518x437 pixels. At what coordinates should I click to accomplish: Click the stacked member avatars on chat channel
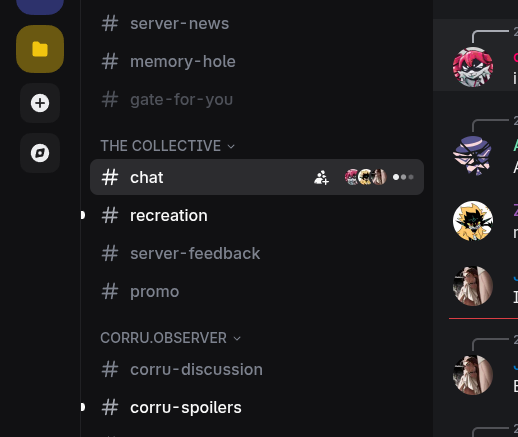click(366, 177)
